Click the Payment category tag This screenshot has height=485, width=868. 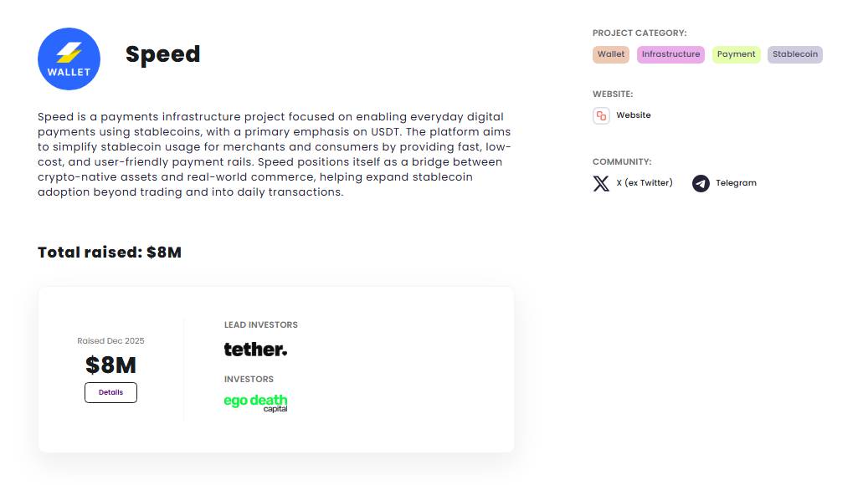(x=736, y=54)
